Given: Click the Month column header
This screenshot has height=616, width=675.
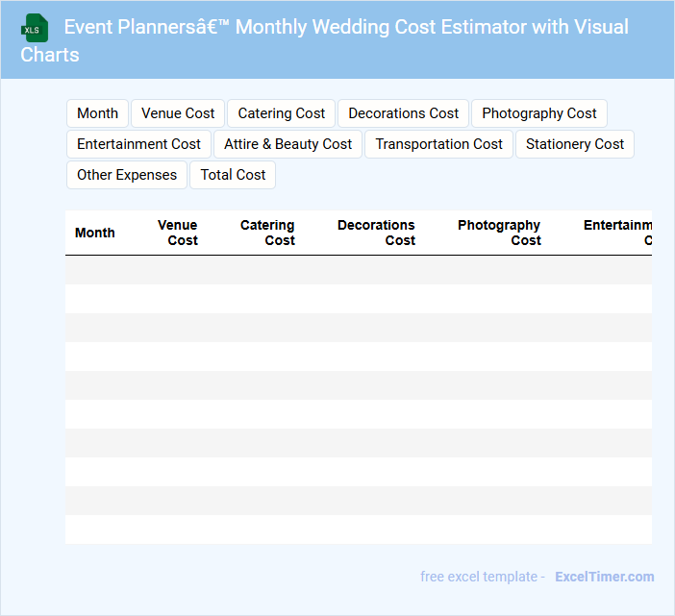Looking at the screenshot, I should [95, 233].
